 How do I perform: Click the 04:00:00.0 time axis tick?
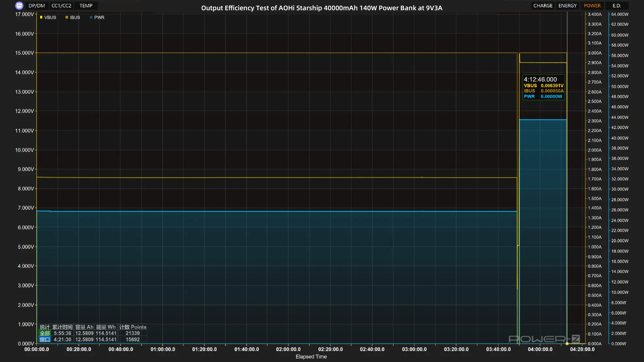tap(540, 349)
